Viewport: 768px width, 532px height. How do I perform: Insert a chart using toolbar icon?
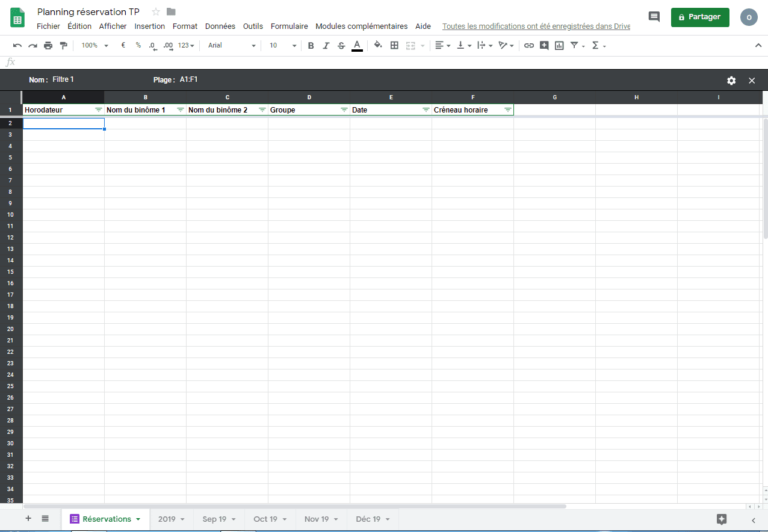559,46
